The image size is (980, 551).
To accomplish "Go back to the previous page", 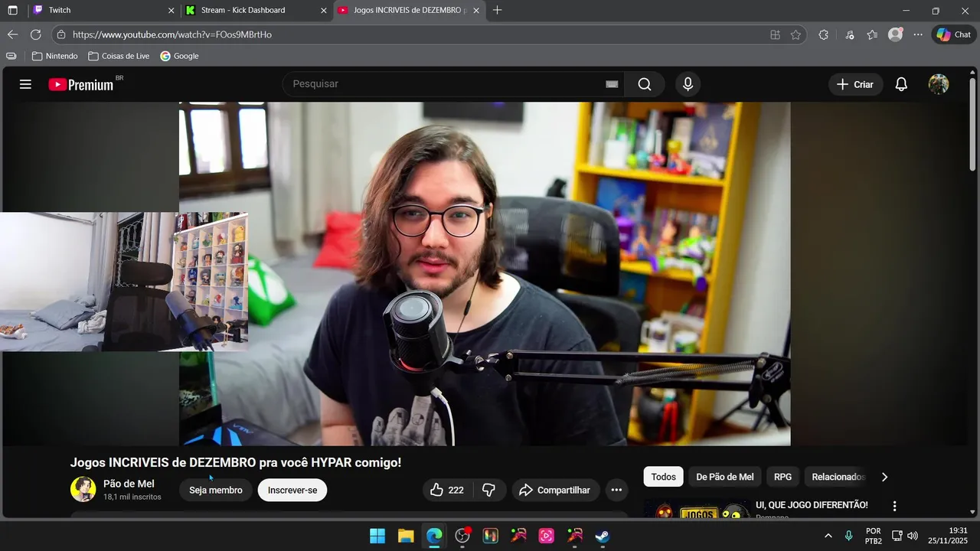I will coord(12,34).
